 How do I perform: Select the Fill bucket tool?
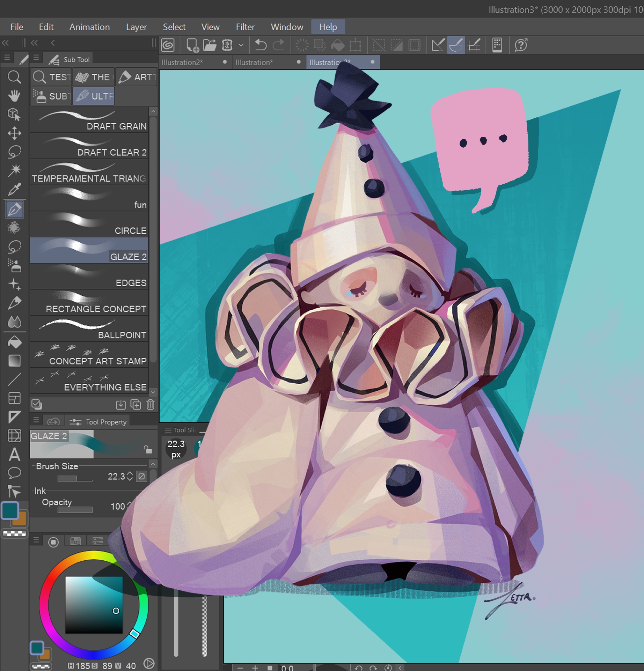coord(14,342)
